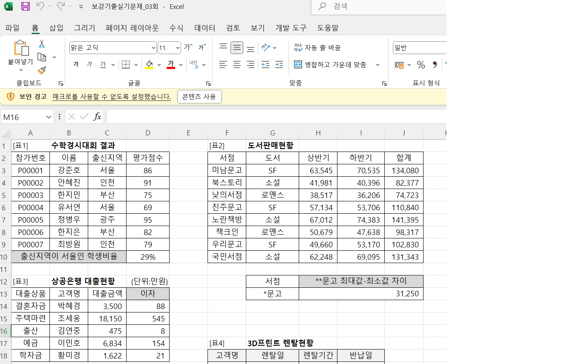Click the Format Painter brush icon
Image resolution: width=588 pixels, height=364 pixels.
pos(42,70)
